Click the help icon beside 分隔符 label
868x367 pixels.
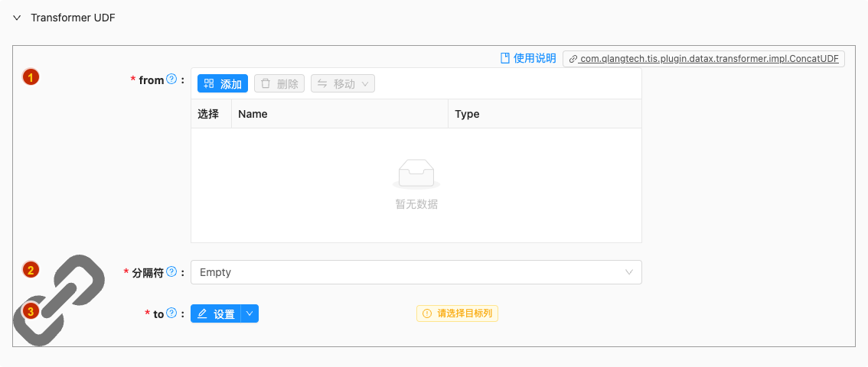(171, 271)
